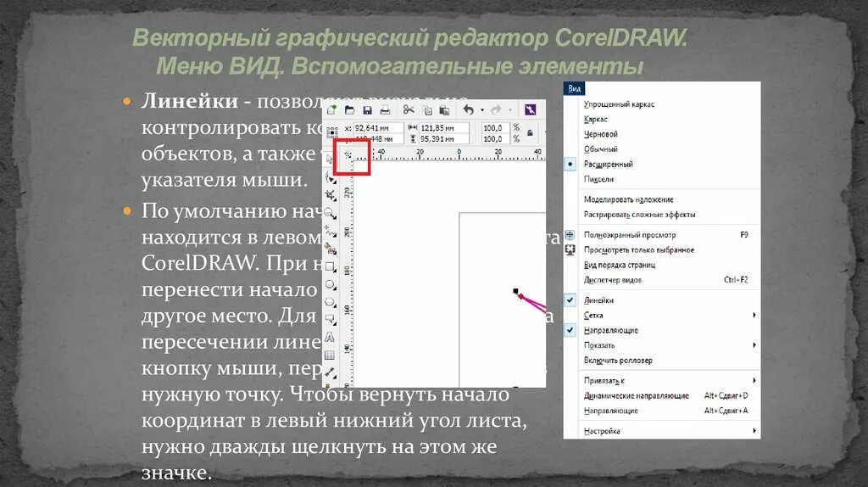This screenshot has width=868, height=487.
Task: Click the greyed Redo arrow
Action: (496, 109)
